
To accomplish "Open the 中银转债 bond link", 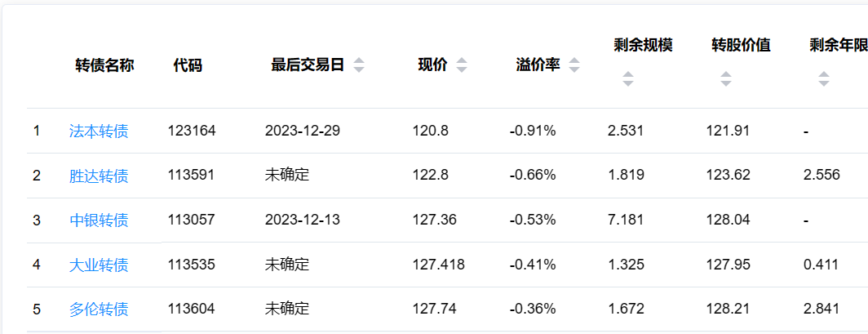I will coord(99,220).
